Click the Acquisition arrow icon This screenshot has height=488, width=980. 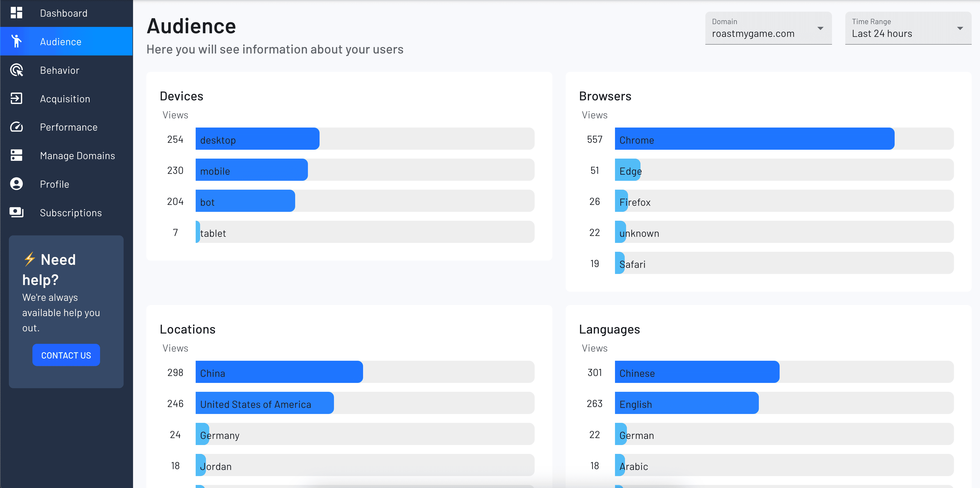point(16,99)
